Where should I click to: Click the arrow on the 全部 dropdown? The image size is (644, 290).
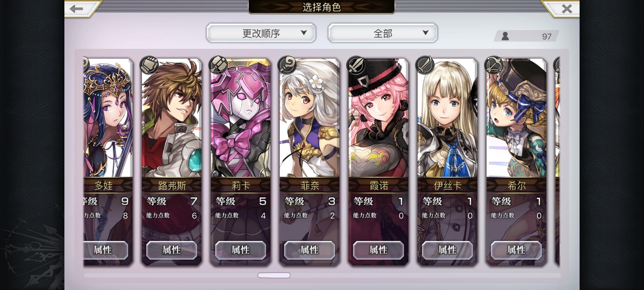425,33
